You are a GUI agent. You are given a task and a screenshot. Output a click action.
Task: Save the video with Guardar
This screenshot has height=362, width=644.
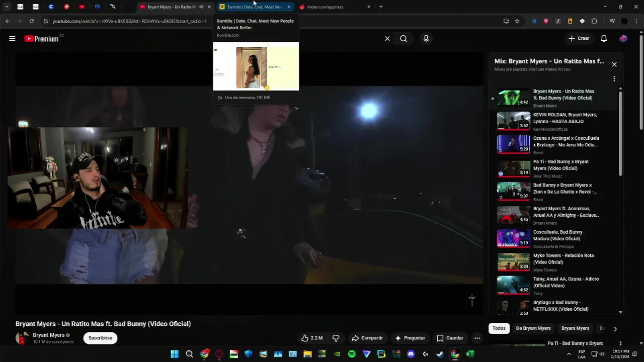pyautogui.click(x=450, y=338)
